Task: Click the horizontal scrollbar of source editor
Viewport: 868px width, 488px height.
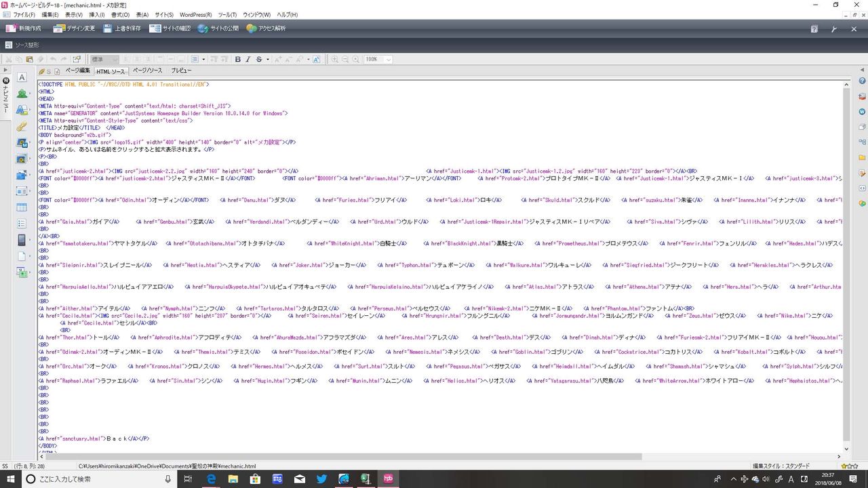Action: pos(342,457)
